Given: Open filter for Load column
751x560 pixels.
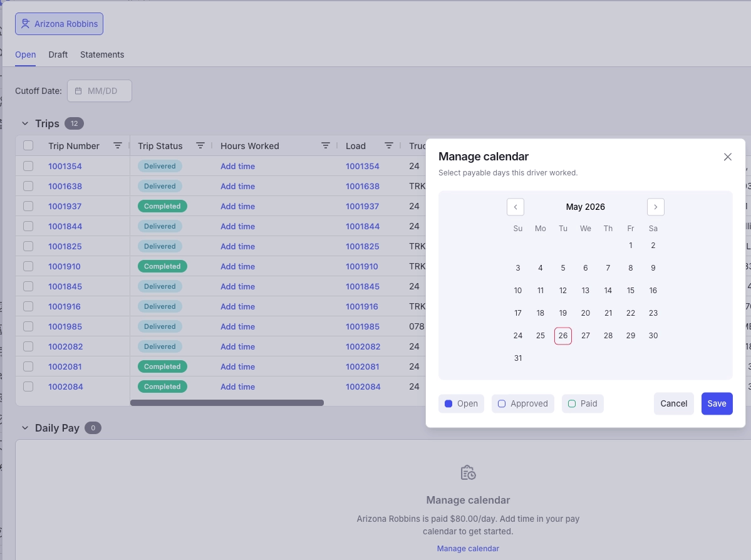Looking at the screenshot, I should (389, 145).
